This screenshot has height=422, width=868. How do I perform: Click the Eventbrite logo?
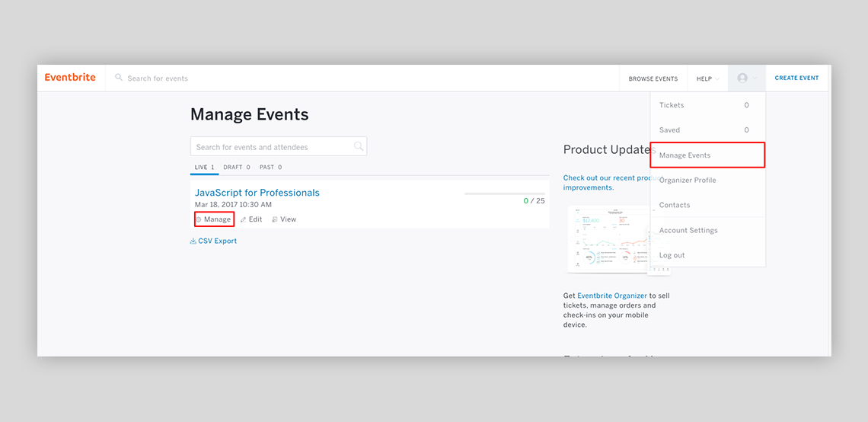coord(70,78)
